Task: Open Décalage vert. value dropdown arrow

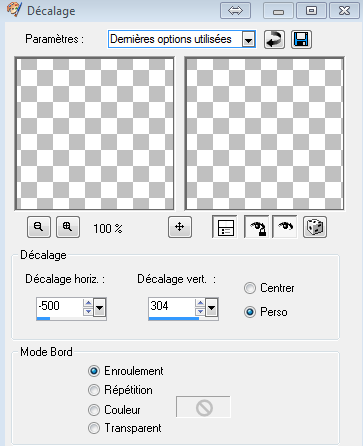Action: tap(212, 308)
